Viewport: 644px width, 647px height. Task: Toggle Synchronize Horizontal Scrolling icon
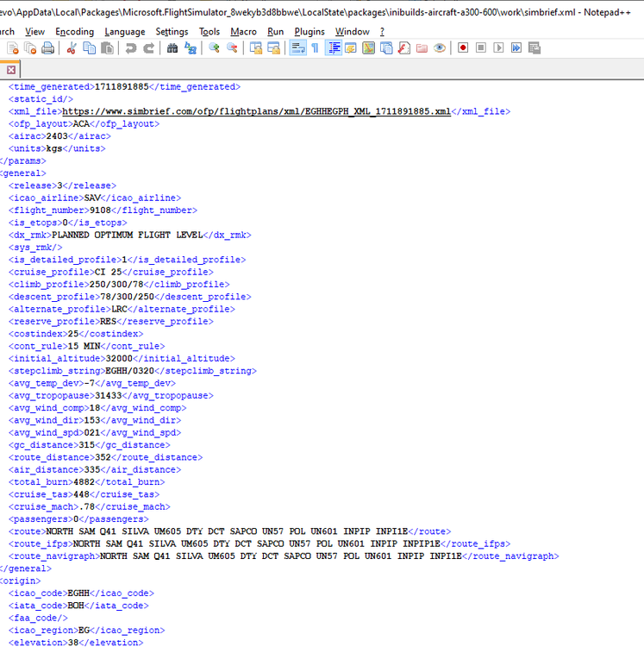(x=274, y=48)
